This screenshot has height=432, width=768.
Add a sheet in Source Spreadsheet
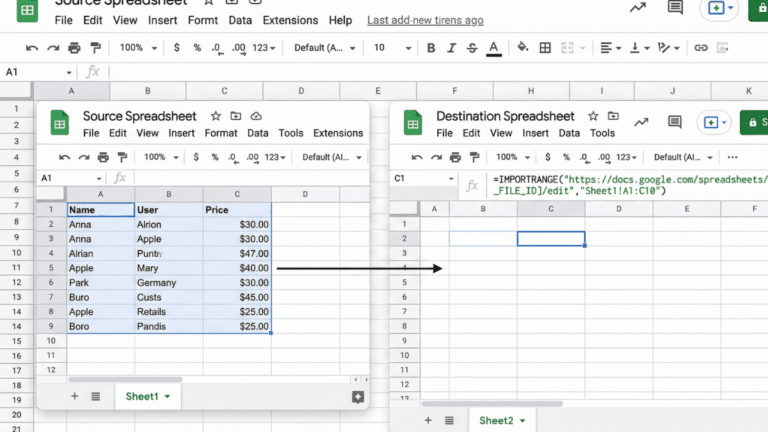(x=74, y=396)
